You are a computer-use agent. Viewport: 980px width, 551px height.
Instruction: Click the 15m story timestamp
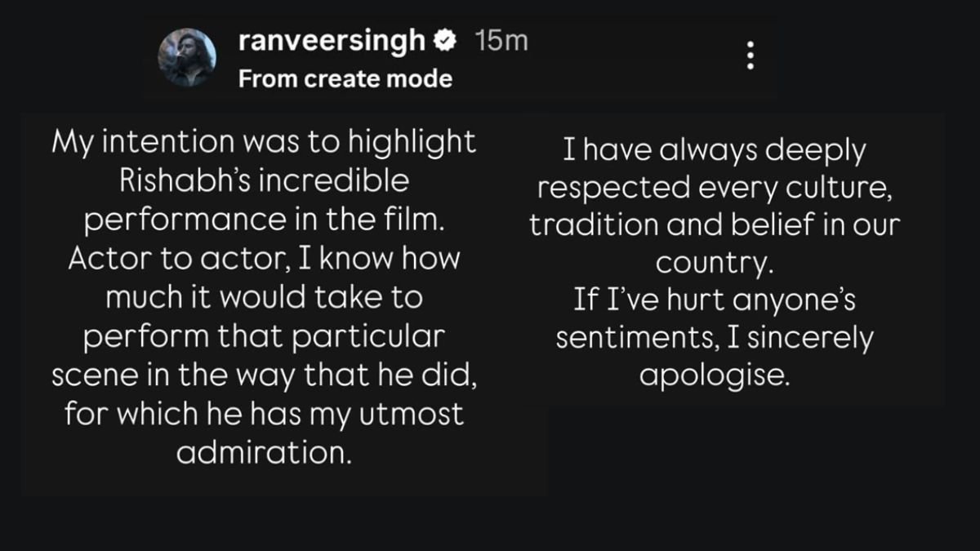pyautogui.click(x=501, y=42)
